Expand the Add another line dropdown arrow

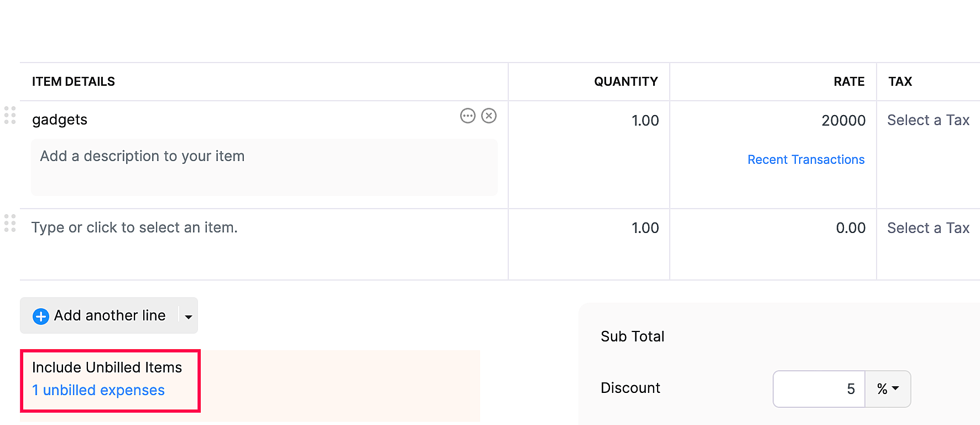point(188,315)
